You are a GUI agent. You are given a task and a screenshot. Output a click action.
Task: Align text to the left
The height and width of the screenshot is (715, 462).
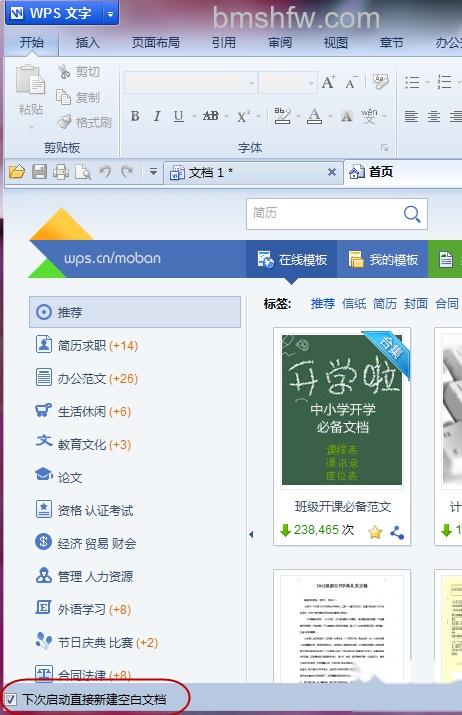pos(411,116)
